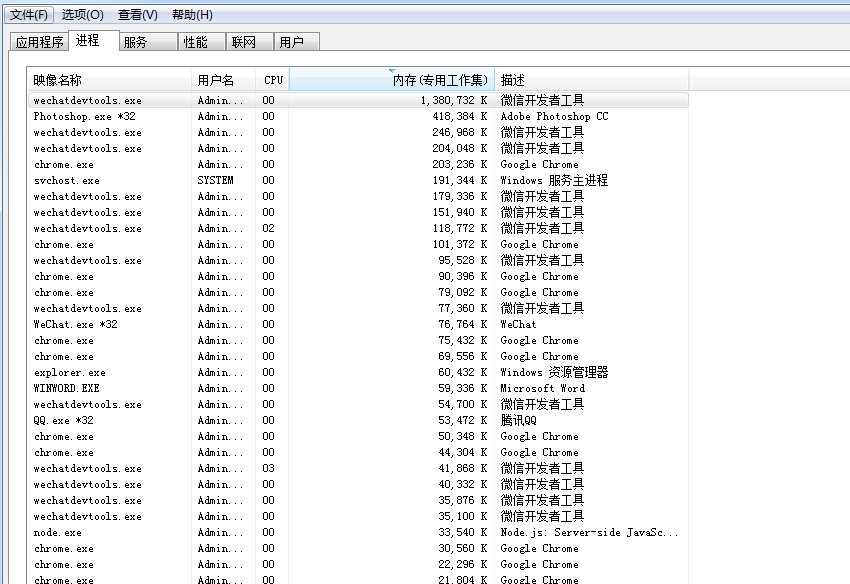Click the SYSTEM user name cell
Viewport: 850px width, 584px height.
coord(215,180)
